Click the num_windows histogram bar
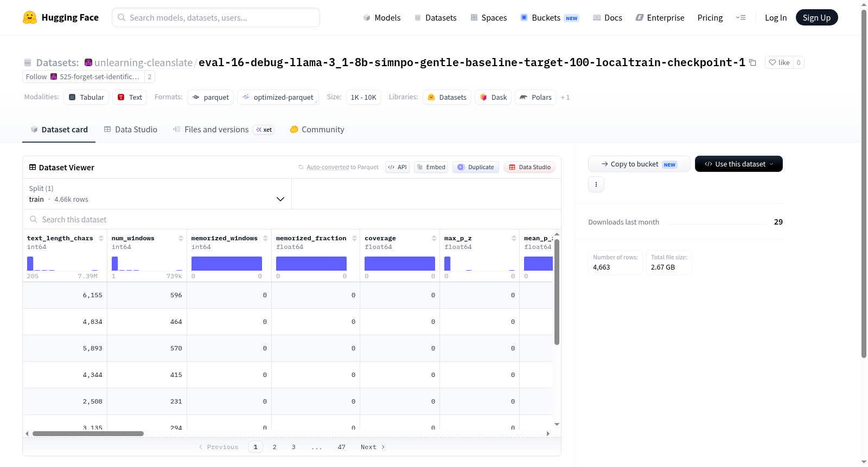 [115, 264]
